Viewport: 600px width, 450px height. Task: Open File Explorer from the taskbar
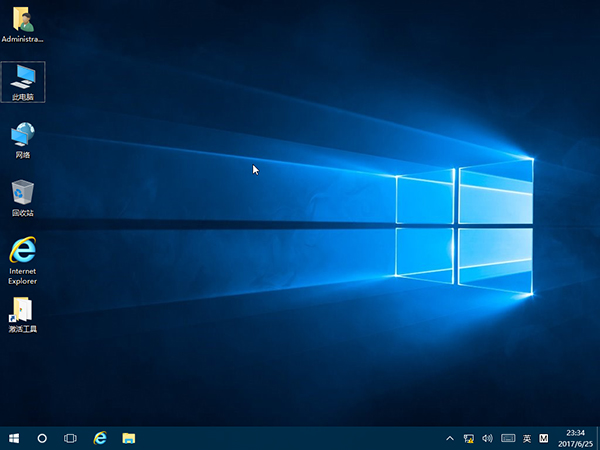129,438
